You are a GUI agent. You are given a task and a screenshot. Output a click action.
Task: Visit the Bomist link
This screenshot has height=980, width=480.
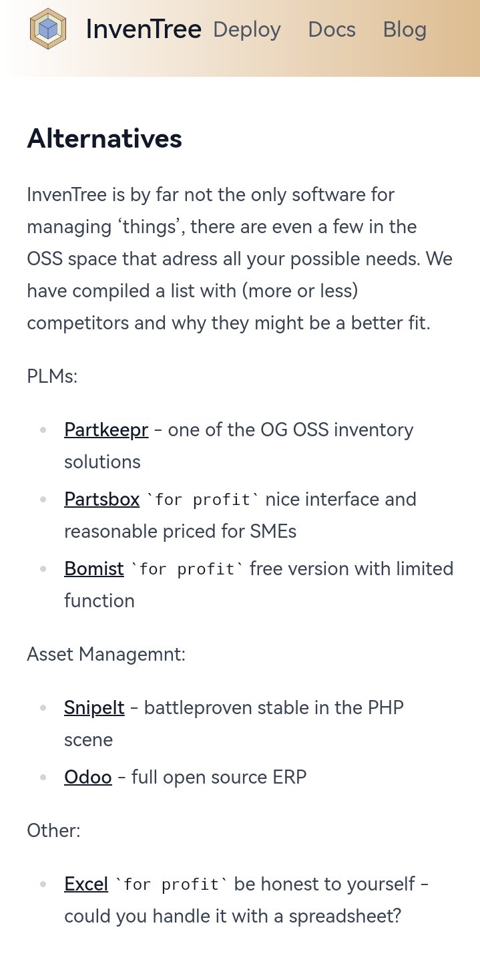94,568
